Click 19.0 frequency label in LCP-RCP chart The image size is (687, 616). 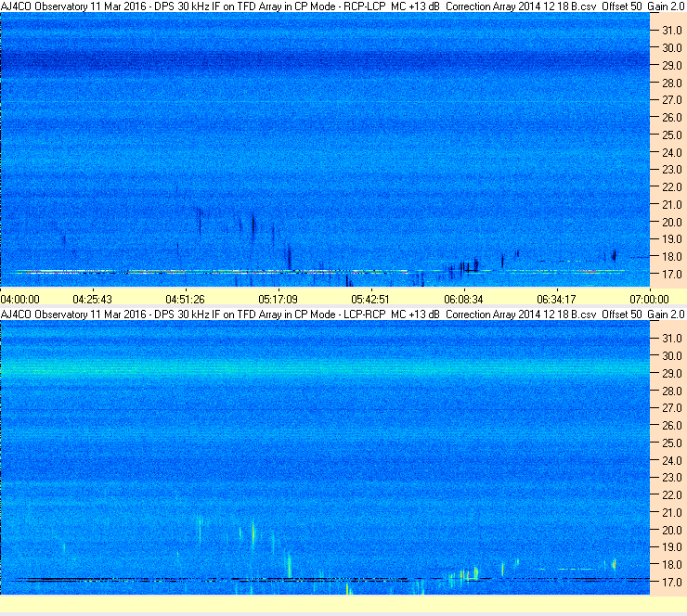671,547
